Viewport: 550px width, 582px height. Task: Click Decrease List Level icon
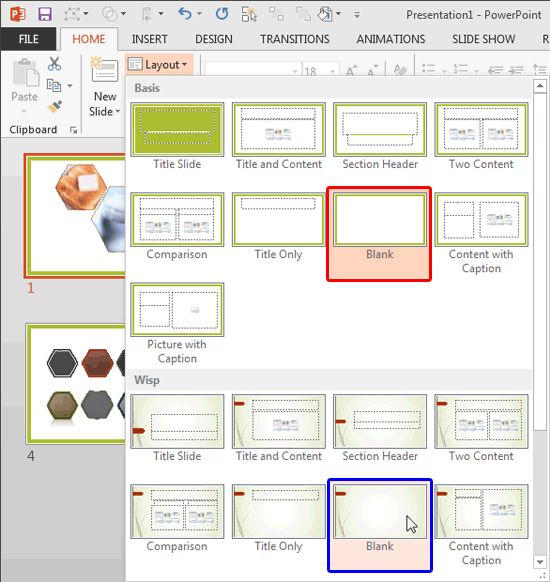[x=495, y=69]
